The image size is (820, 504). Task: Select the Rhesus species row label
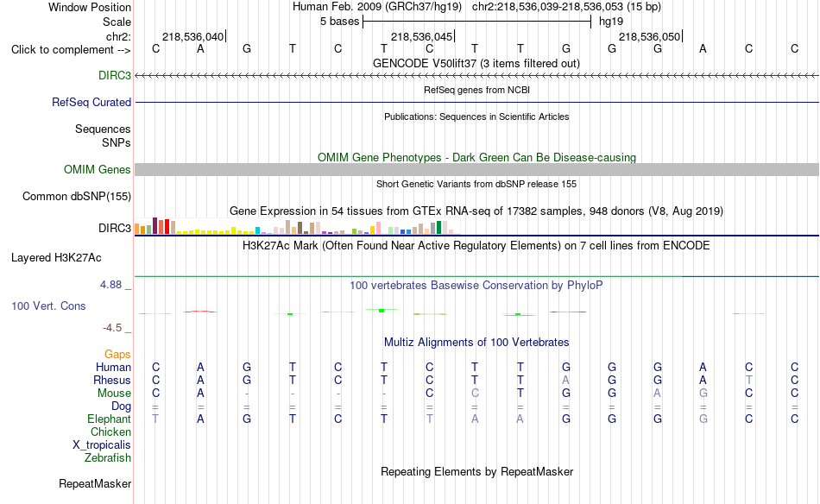point(112,380)
